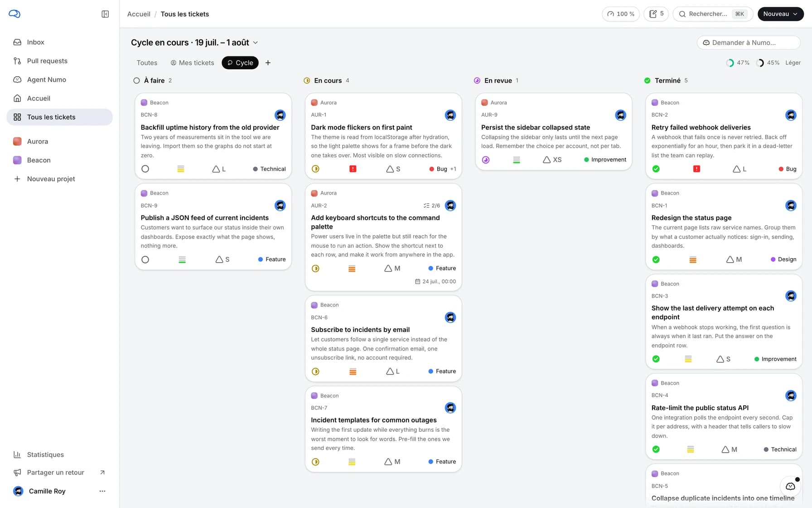This screenshot has width=812, height=508.
Task: Switch to the Toutes tab
Action: click(147, 63)
